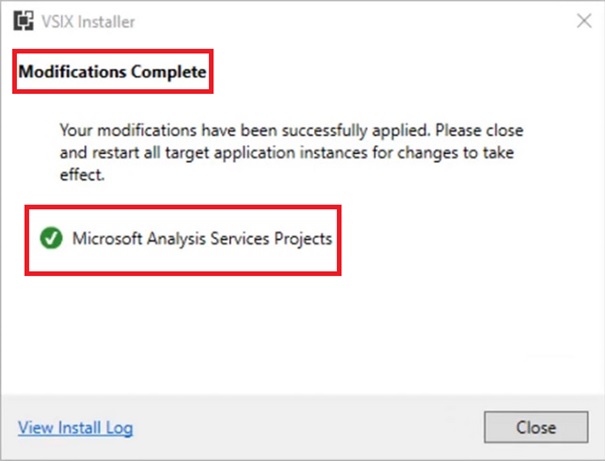
Task: Close the dialog with the title bar X
Action: tap(584, 21)
